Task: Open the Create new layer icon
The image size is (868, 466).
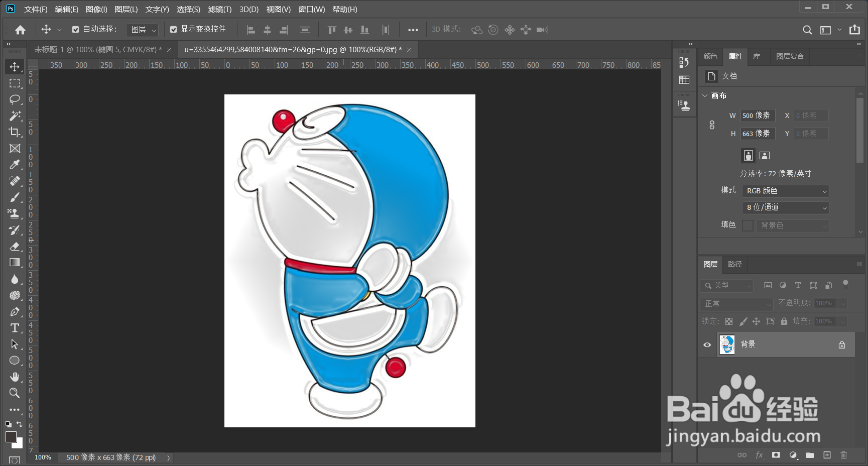Action: tap(826, 455)
